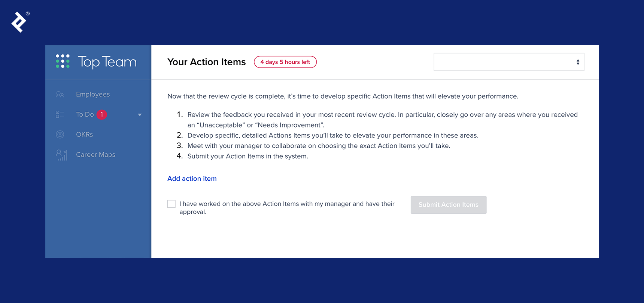Click the red To Do notification badge
The width and height of the screenshot is (644, 303).
(102, 114)
